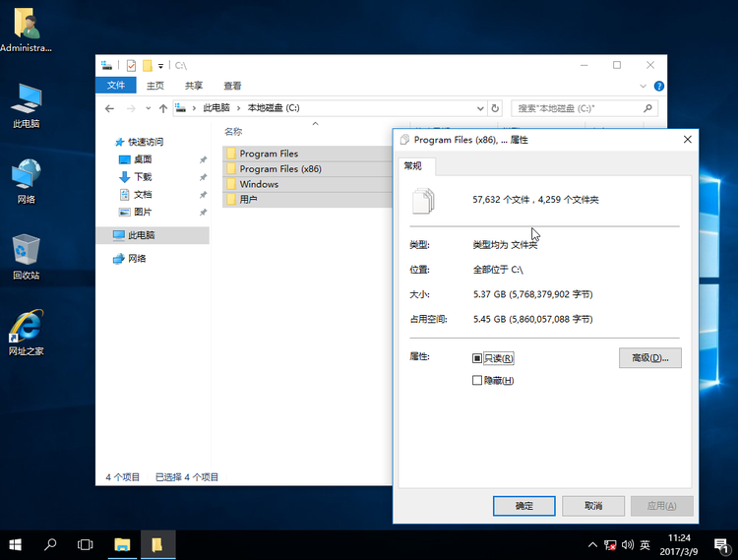Image resolution: width=738 pixels, height=560 pixels.
Task: Click the properties window taskbar icon
Action: point(157,545)
